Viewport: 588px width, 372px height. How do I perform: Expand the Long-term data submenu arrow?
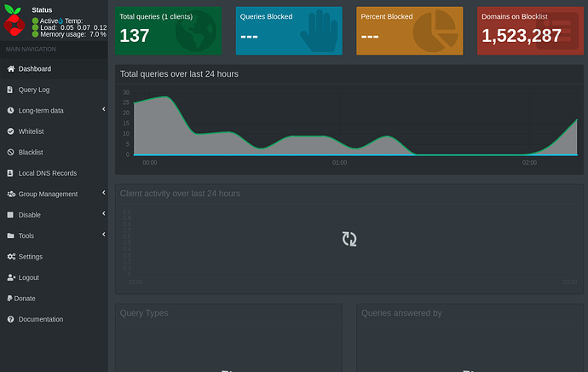104,109
